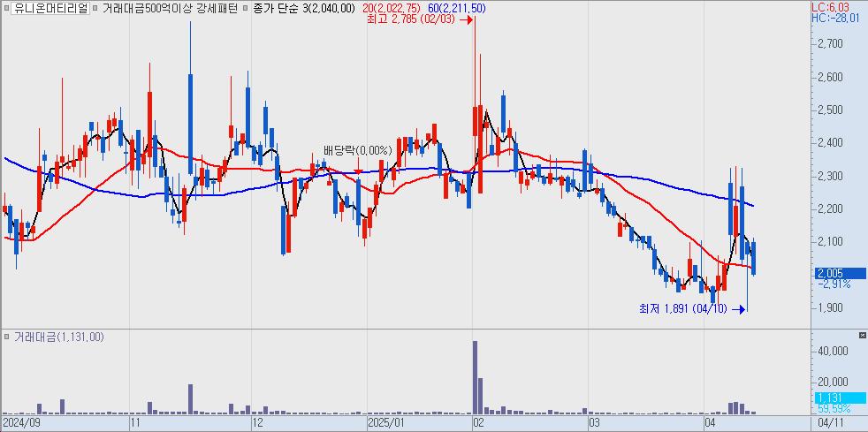
Task: Click the 2,300 price axis label
Action: tap(830, 175)
